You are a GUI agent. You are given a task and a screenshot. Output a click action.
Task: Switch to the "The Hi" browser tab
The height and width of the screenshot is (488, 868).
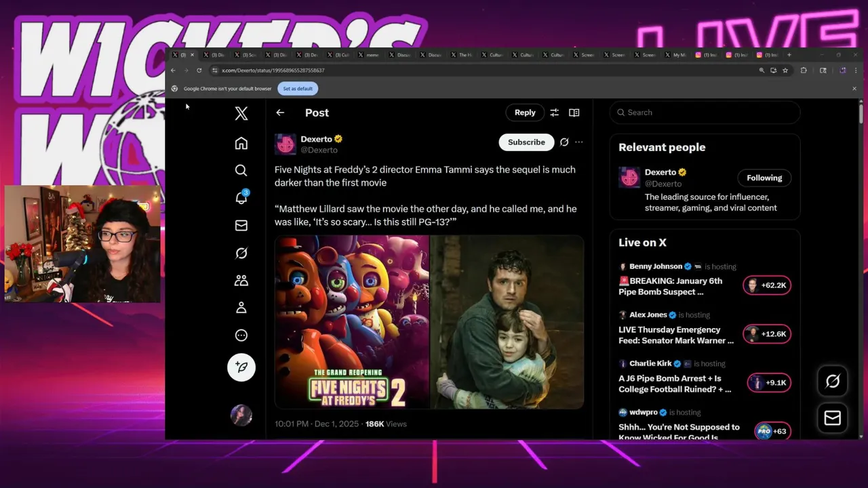[x=464, y=55]
